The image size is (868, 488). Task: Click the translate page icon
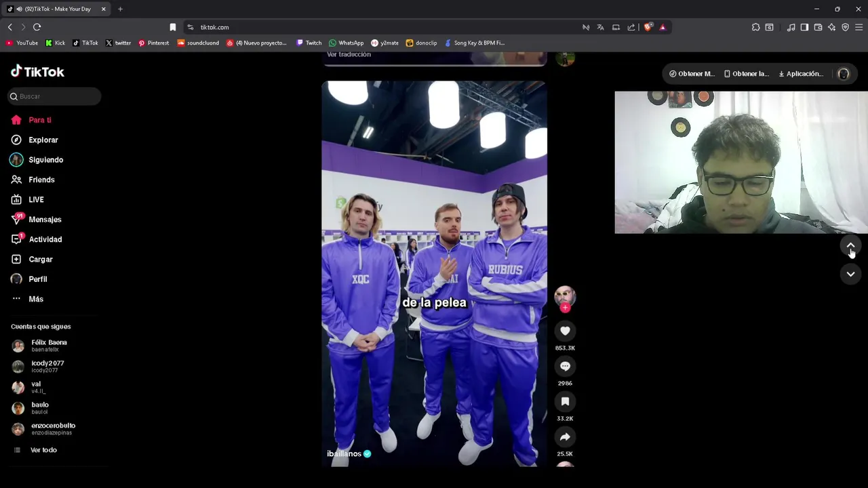point(601,27)
